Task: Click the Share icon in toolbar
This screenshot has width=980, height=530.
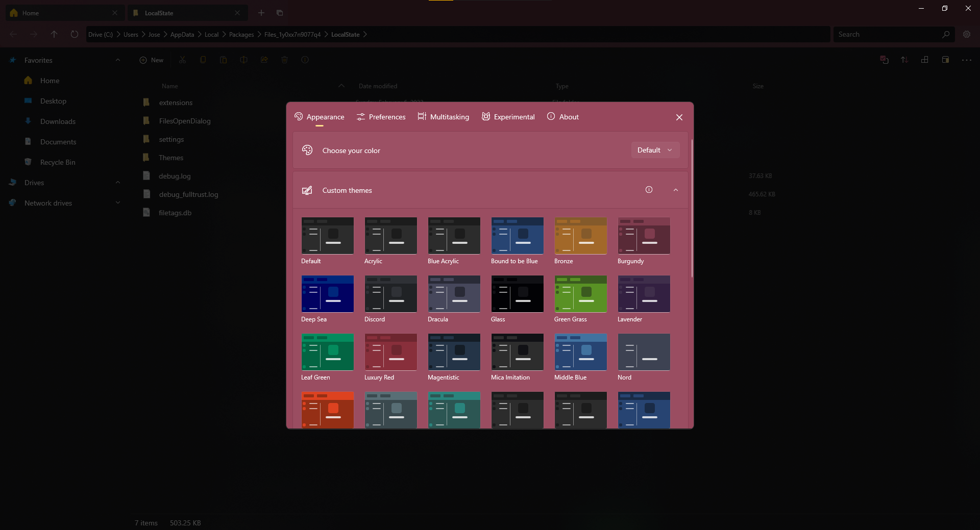Action: [x=264, y=60]
